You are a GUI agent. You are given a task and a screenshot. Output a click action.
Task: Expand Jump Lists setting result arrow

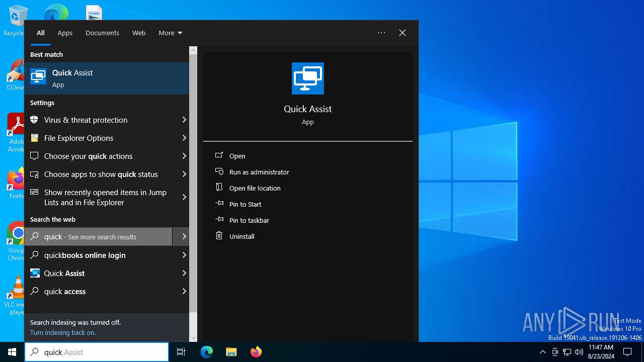pos(184,197)
